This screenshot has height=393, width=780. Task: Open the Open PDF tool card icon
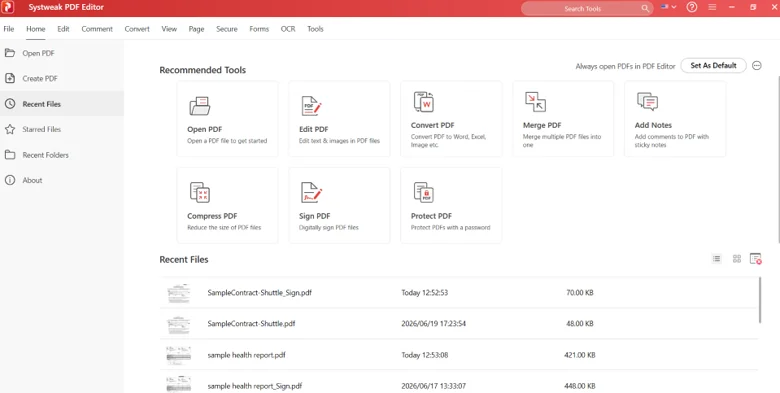point(200,106)
